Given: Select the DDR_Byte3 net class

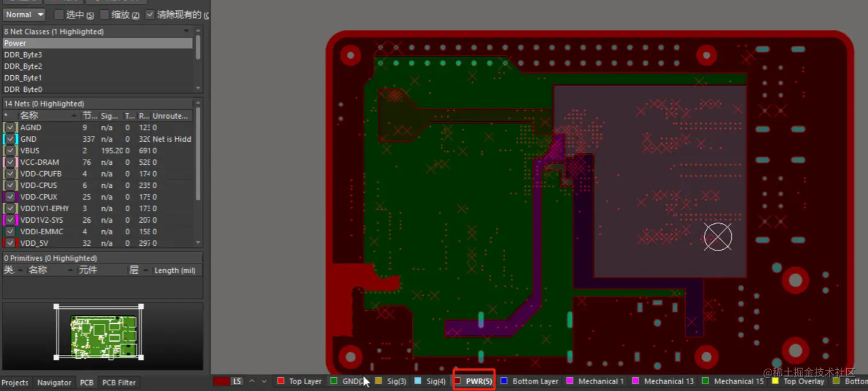Looking at the screenshot, I should 98,55.
